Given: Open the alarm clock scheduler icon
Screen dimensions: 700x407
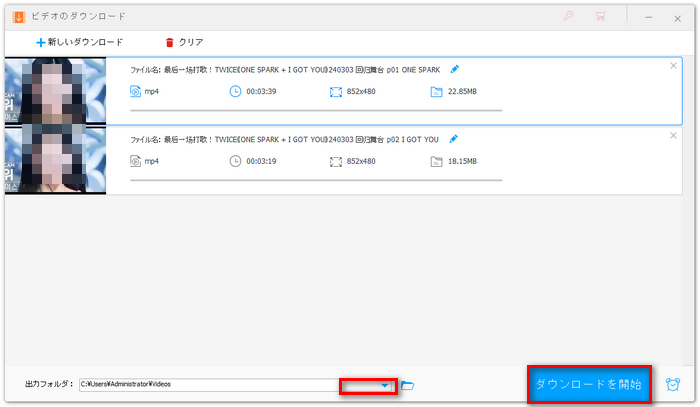Looking at the screenshot, I should pyautogui.click(x=673, y=384).
